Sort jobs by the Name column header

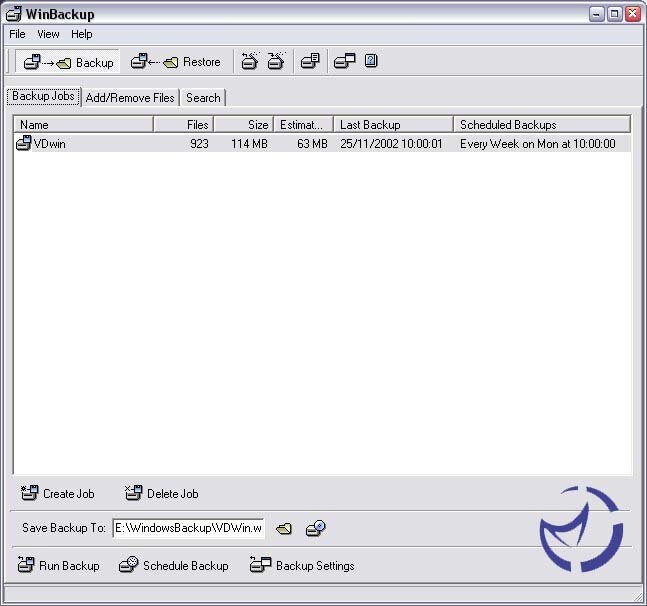coord(84,125)
